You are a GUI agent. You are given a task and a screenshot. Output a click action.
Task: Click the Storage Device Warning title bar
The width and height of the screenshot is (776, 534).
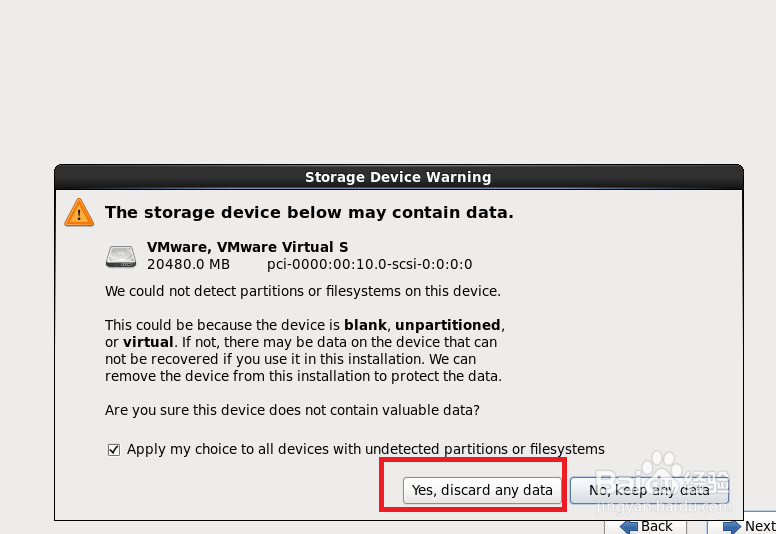[398, 177]
